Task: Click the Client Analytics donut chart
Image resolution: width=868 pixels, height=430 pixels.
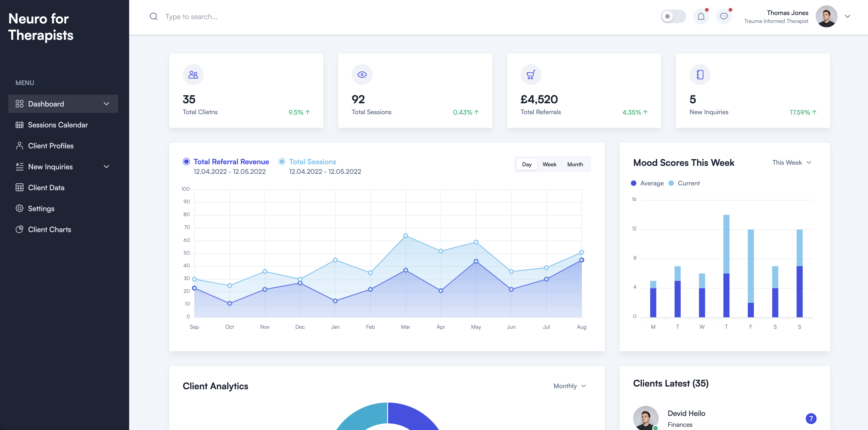Action: coord(387,416)
